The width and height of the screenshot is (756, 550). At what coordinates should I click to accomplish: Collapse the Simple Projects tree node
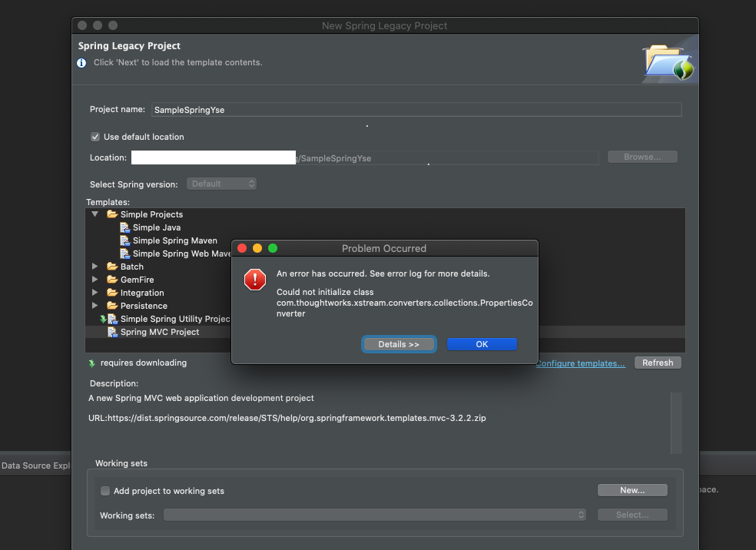[95, 214]
